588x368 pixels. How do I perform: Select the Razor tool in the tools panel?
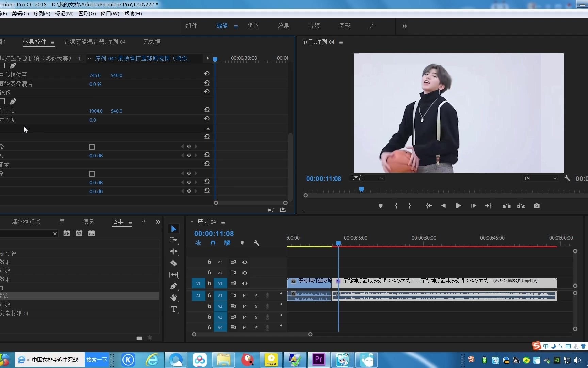pyautogui.click(x=174, y=263)
